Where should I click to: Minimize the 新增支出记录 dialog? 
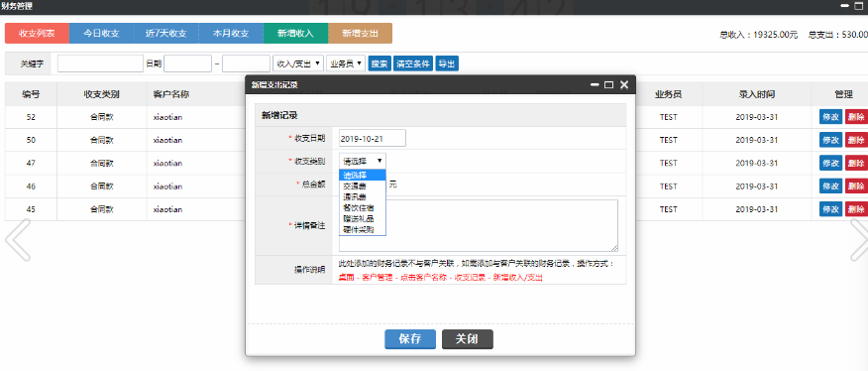(595, 85)
